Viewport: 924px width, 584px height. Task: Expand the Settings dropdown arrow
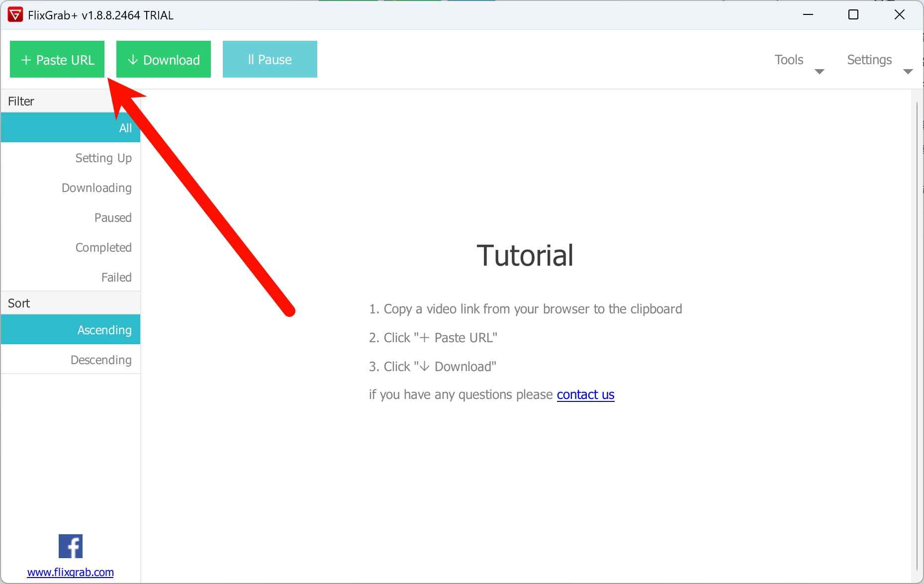pyautogui.click(x=908, y=72)
